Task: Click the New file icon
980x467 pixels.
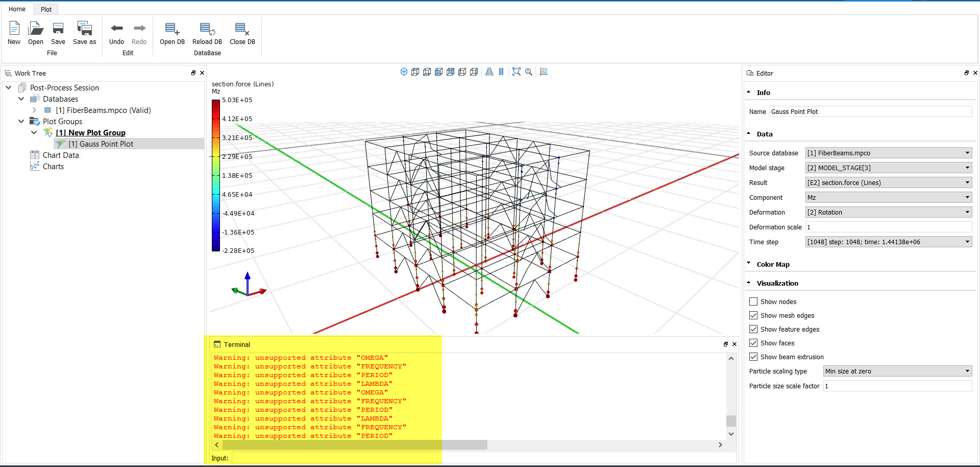Action: point(14,28)
